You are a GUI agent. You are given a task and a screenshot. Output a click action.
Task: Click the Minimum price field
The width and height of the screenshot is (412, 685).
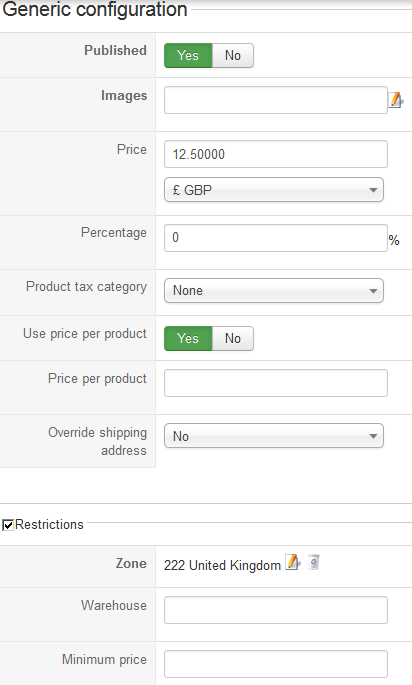(276, 664)
